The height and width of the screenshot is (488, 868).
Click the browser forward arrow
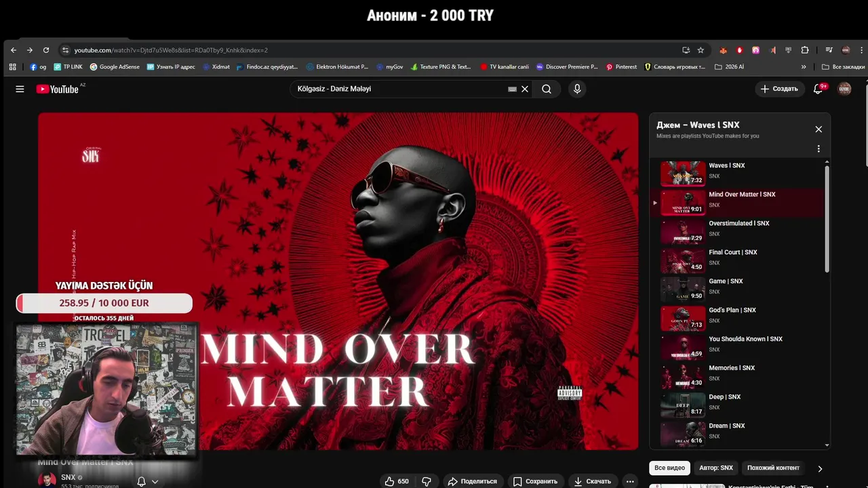click(29, 50)
